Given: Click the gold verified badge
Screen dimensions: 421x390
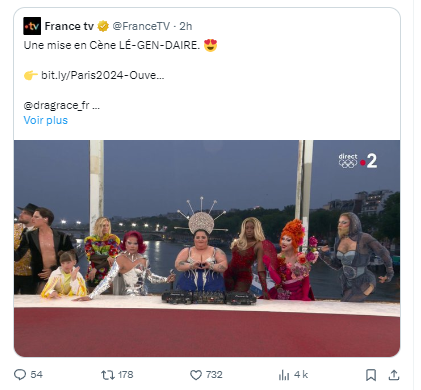Looking at the screenshot, I should (103, 26).
